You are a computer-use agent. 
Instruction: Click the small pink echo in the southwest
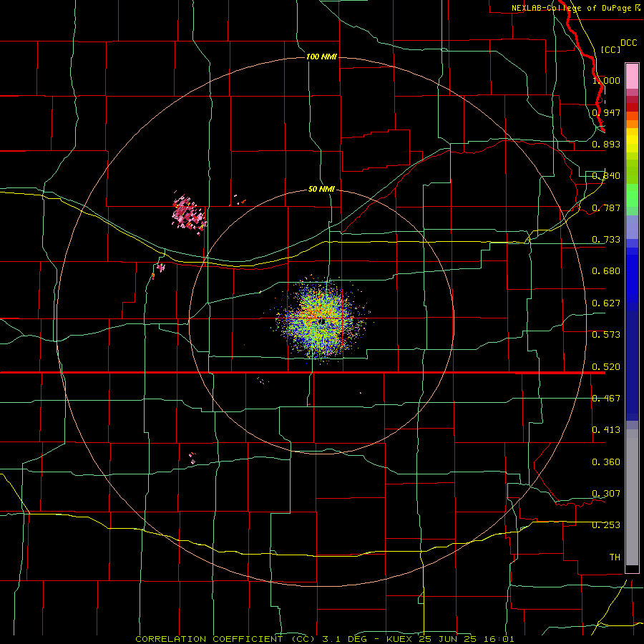[192, 458]
